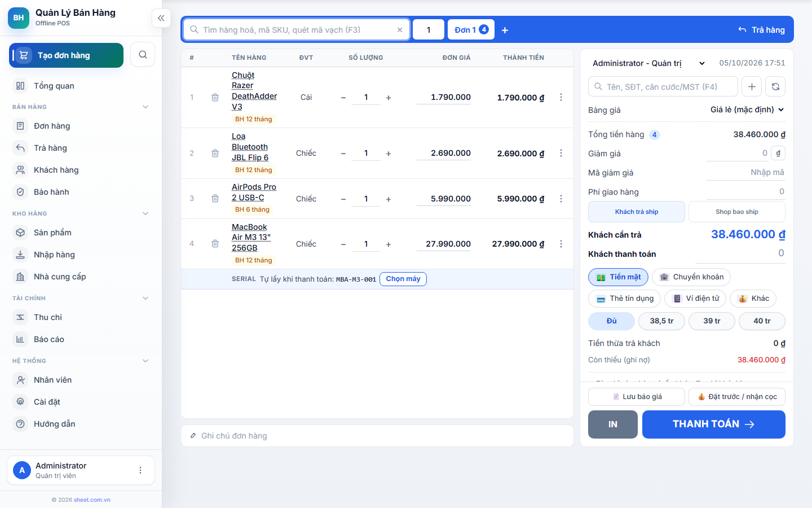Focus the Ghi chú đơn hàng note field

click(x=377, y=436)
